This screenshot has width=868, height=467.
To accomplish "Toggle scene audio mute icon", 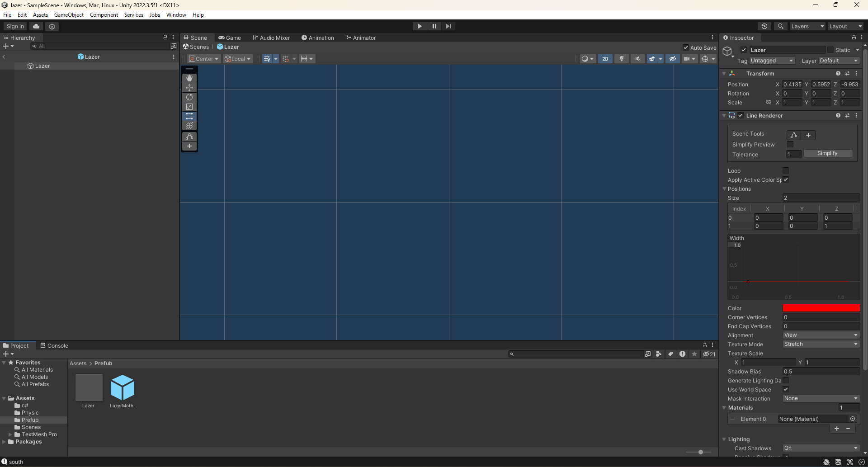I will pos(638,58).
